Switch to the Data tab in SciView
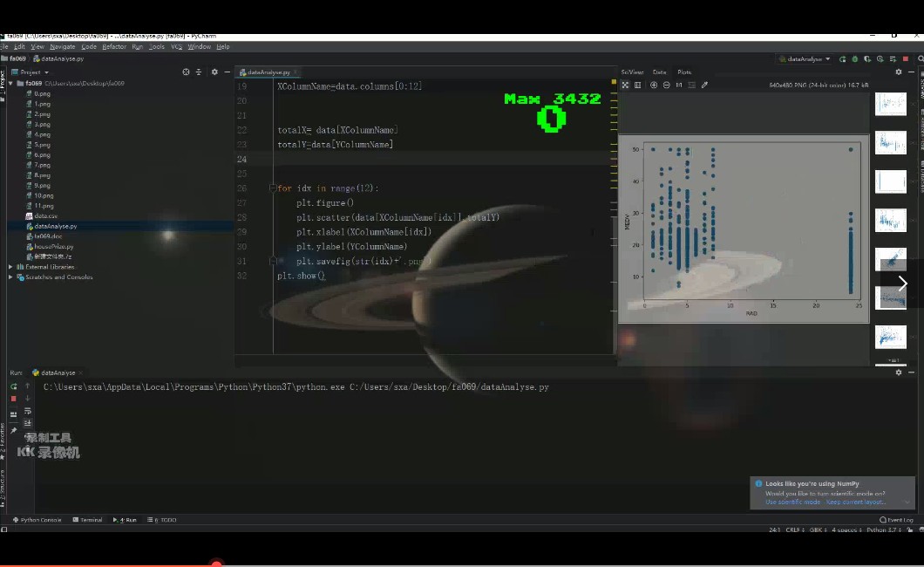This screenshot has width=924, height=567. point(659,72)
